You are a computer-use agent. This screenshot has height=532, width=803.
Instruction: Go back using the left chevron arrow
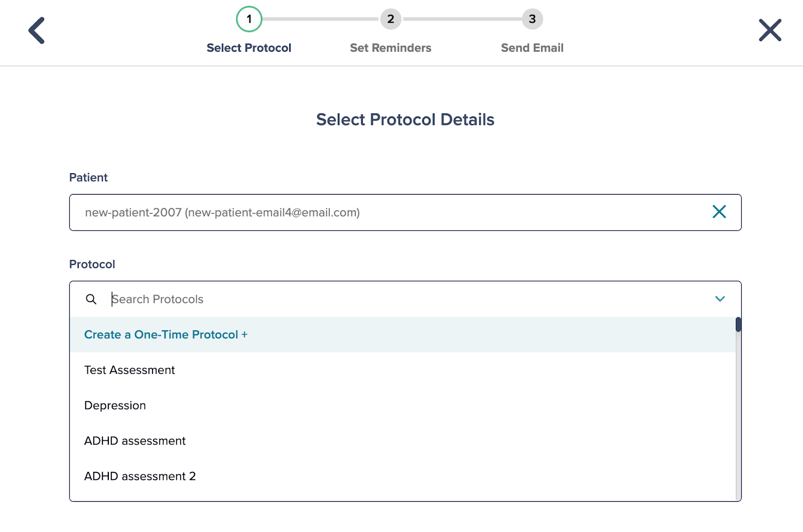[37, 31]
